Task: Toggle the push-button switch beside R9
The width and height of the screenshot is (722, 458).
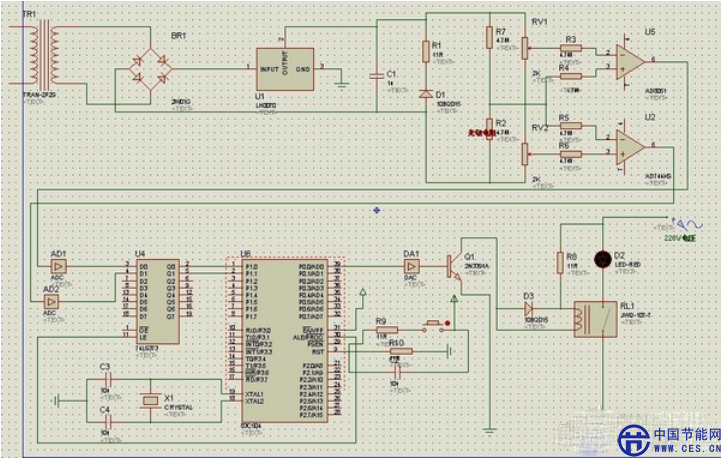Action: pyautogui.click(x=433, y=324)
